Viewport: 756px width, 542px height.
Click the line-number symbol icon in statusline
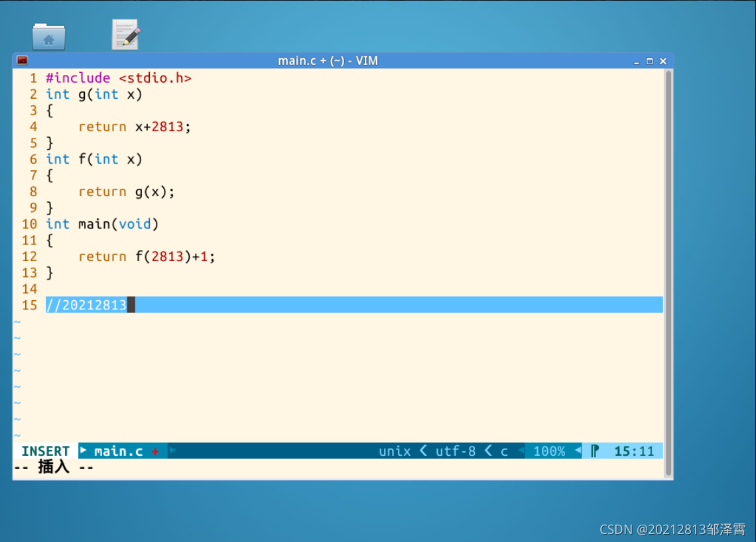pos(595,451)
